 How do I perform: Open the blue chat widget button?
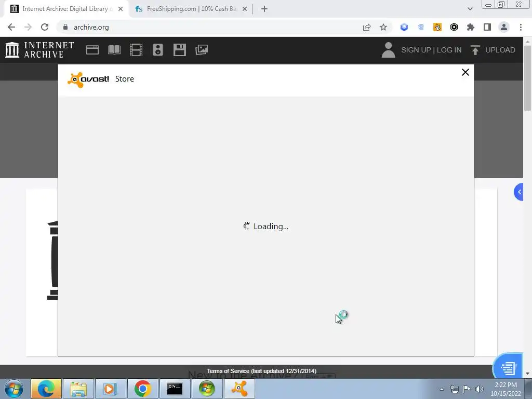508,366
